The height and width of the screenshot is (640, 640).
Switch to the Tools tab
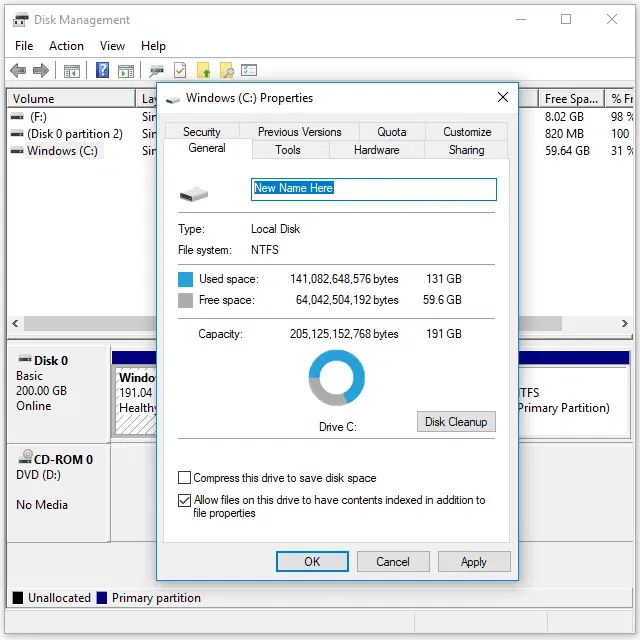(288, 150)
